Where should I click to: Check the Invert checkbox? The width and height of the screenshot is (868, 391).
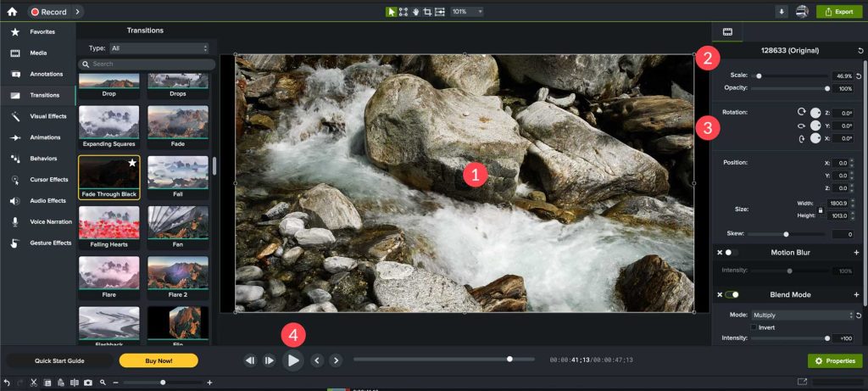coord(754,327)
